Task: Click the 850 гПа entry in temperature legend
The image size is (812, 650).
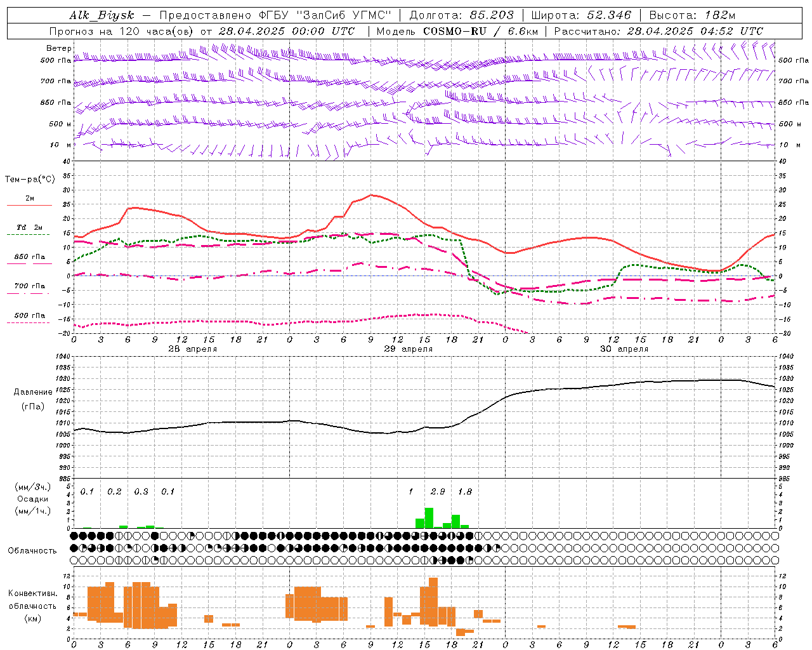Action: point(30,257)
